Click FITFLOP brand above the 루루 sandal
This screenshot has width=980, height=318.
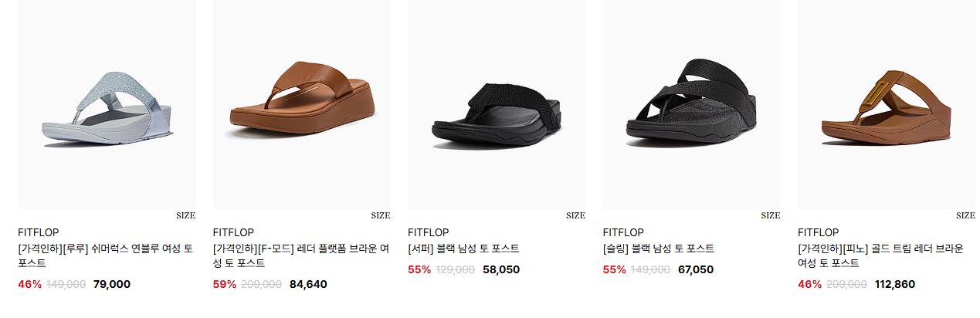point(39,232)
